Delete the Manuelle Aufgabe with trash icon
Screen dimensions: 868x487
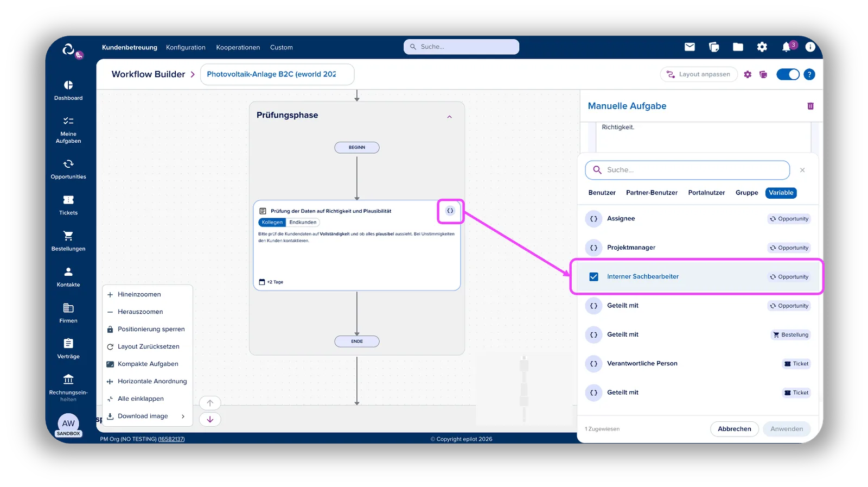(x=810, y=106)
